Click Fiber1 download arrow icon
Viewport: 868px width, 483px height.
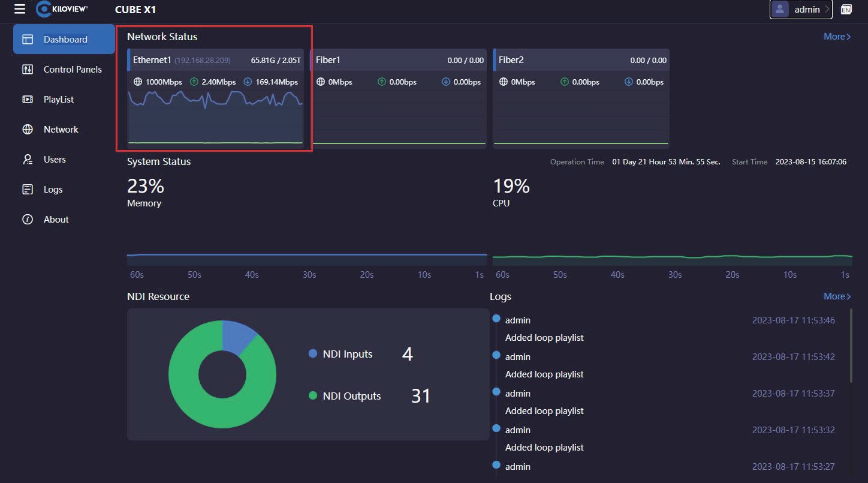[446, 82]
